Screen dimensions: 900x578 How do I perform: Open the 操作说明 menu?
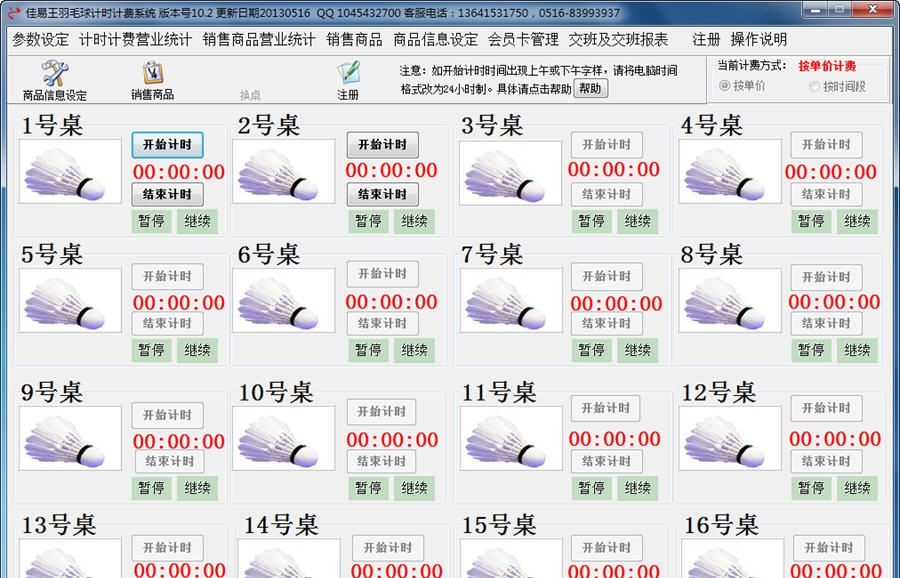pos(758,40)
